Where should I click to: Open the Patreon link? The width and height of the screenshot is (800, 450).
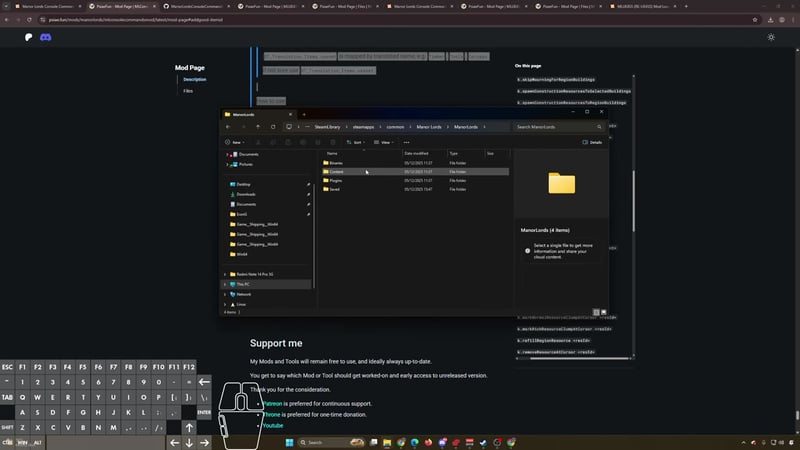pyautogui.click(x=272, y=404)
